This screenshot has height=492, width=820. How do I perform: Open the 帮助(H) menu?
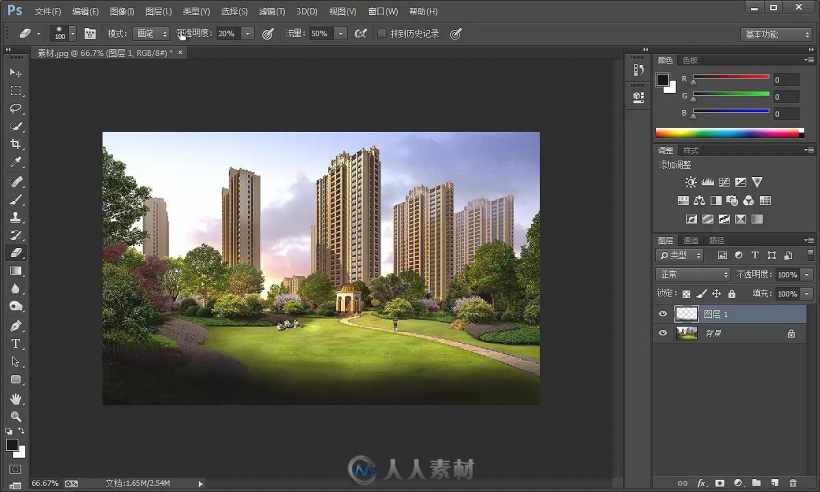[x=423, y=11]
